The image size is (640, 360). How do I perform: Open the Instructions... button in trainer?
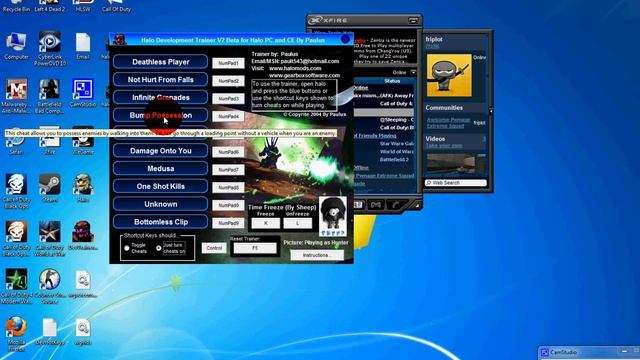(x=317, y=255)
